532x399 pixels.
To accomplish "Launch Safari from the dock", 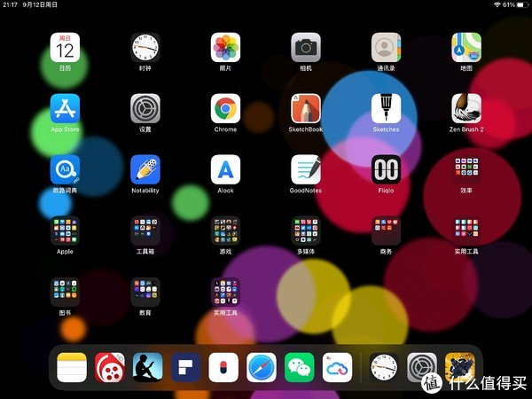I will [262, 367].
